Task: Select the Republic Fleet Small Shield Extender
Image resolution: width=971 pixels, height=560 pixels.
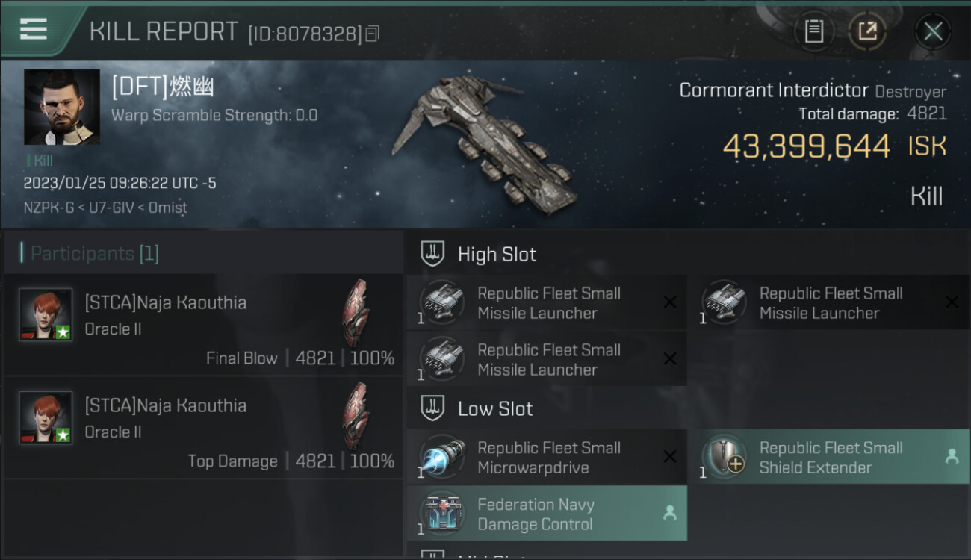Action: (835, 457)
